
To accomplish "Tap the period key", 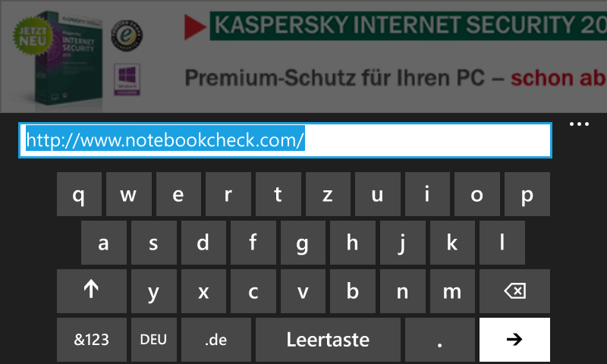I will pos(440,340).
